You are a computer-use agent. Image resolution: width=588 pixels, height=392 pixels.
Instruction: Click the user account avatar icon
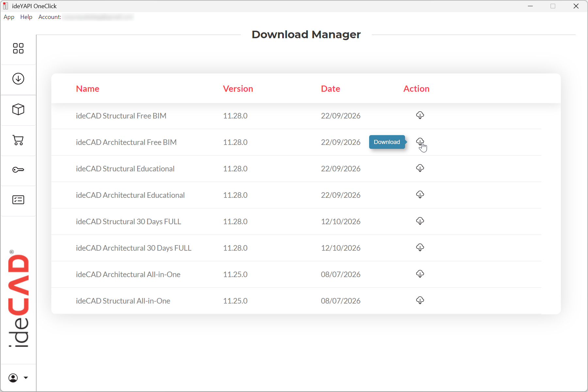(x=13, y=378)
